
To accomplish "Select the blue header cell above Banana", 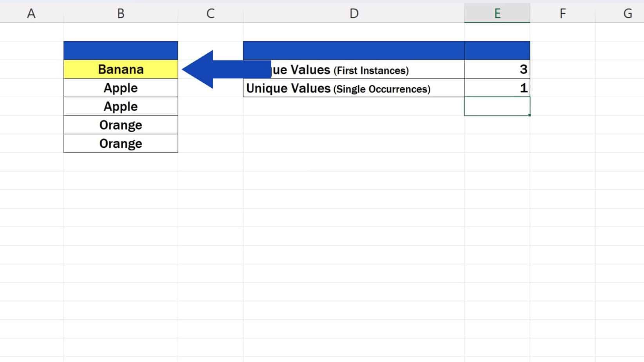I will (120, 50).
